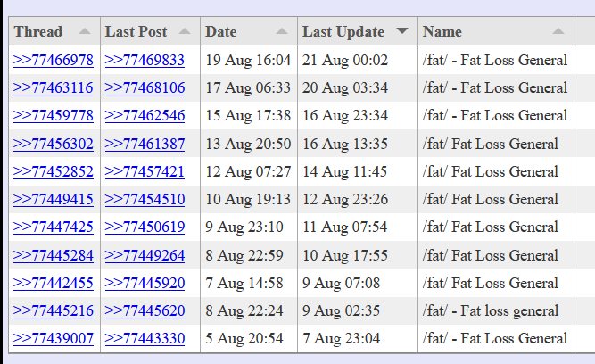Sort by Last Post column arrow
Screen dimensions: 595x364
185,31
